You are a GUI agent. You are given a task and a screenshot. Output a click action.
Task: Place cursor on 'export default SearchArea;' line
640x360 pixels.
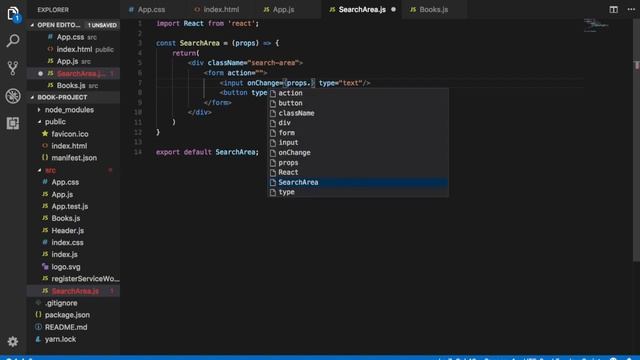(207, 152)
